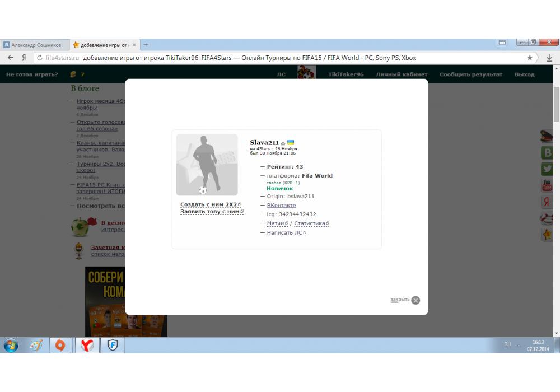Click 'Сообщить результат' menu item

470,74
